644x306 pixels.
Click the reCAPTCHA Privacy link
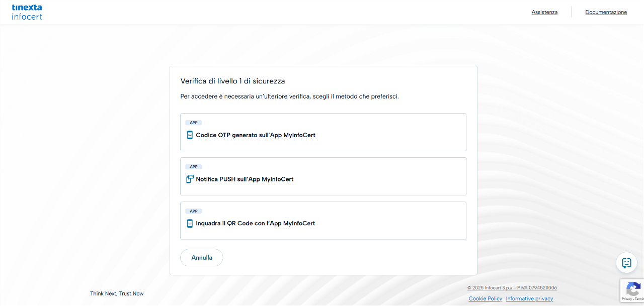coord(626,299)
